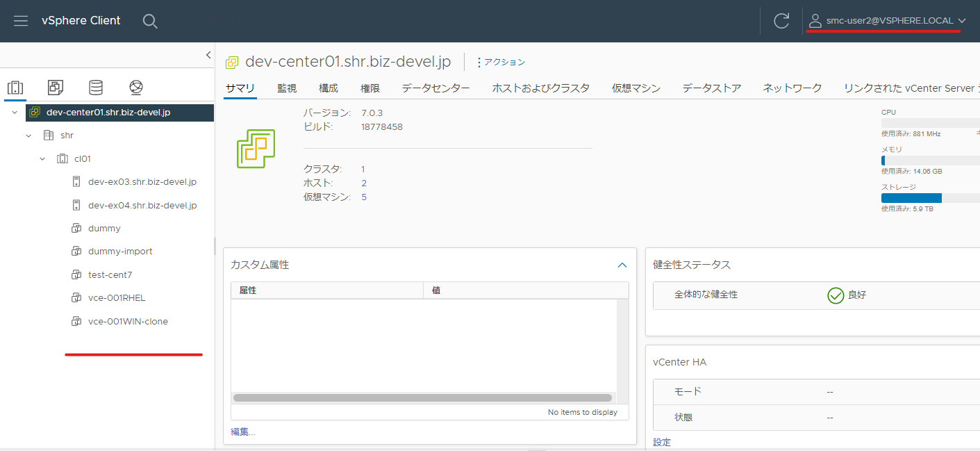Collapse the dev-center01 tree node
Image resolution: width=980 pixels, height=451 pixels.
(x=15, y=112)
